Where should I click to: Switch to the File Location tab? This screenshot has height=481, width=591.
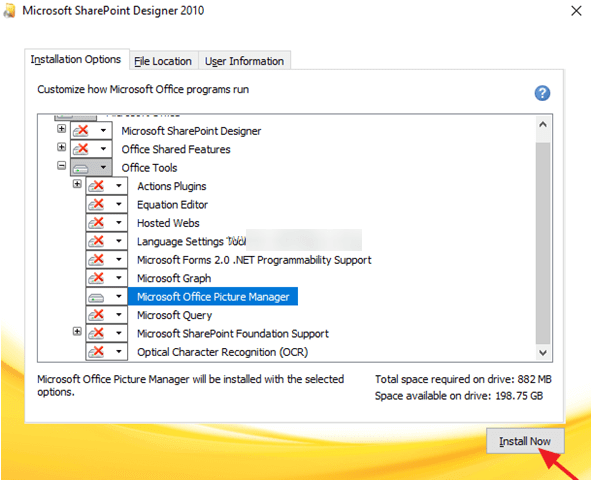(x=163, y=61)
